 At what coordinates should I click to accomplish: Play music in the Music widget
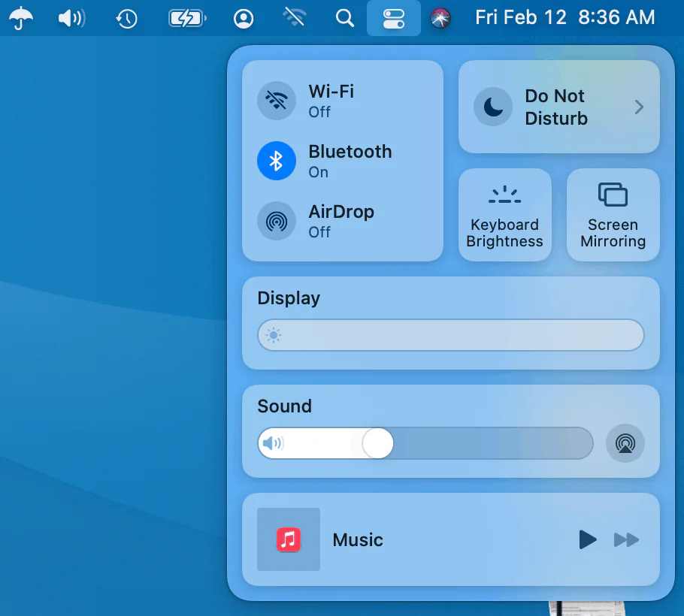588,539
